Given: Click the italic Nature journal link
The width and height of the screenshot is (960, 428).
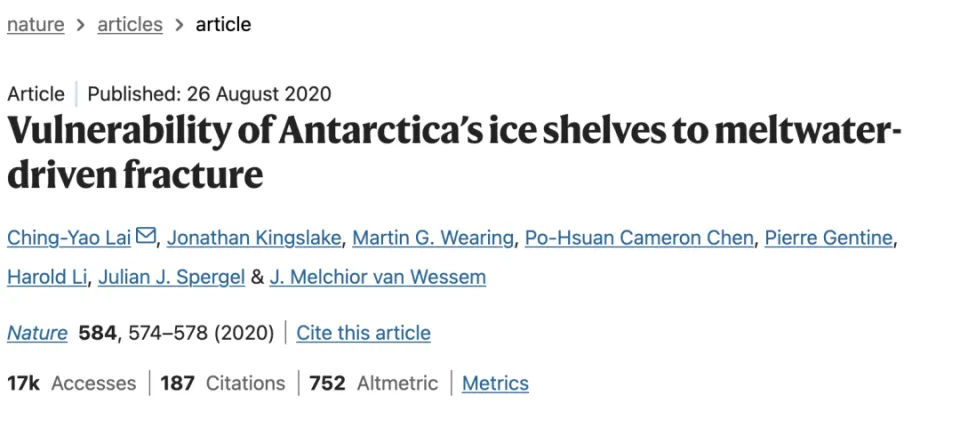Looking at the screenshot, I should point(37,333).
